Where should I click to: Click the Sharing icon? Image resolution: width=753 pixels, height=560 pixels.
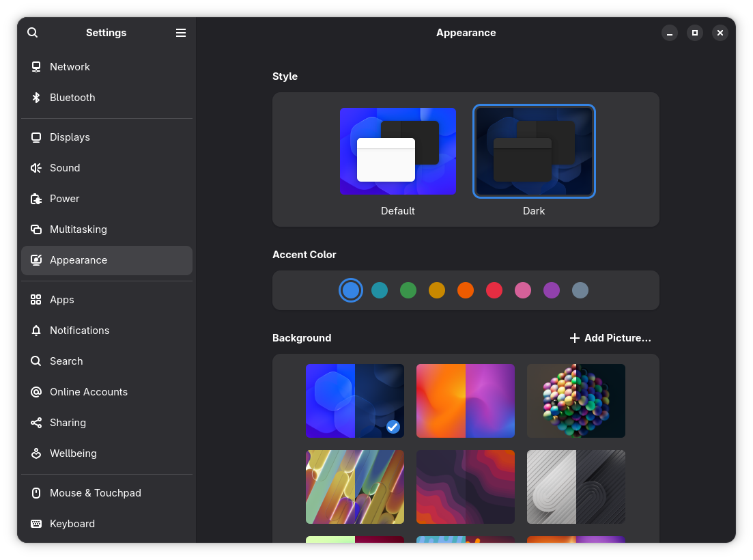pyautogui.click(x=36, y=423)
